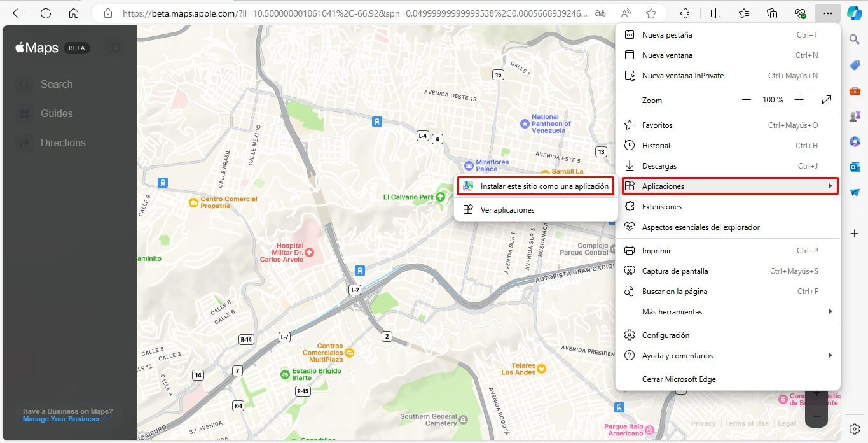This screenshot has height=443, width=868.
Task: Increase browser zoom next to 100 %
Action: point(799,100)
